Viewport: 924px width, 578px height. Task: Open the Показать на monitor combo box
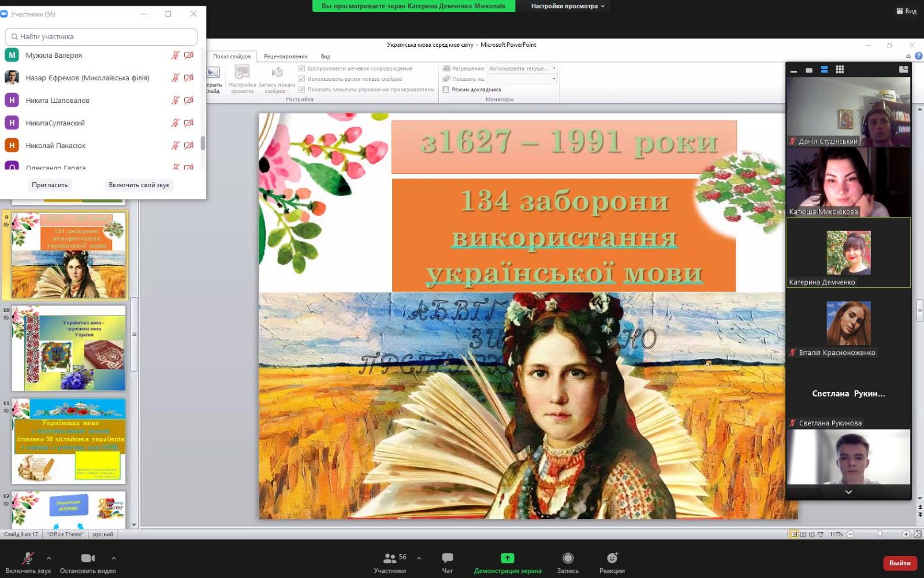click(x=522, y=79)
